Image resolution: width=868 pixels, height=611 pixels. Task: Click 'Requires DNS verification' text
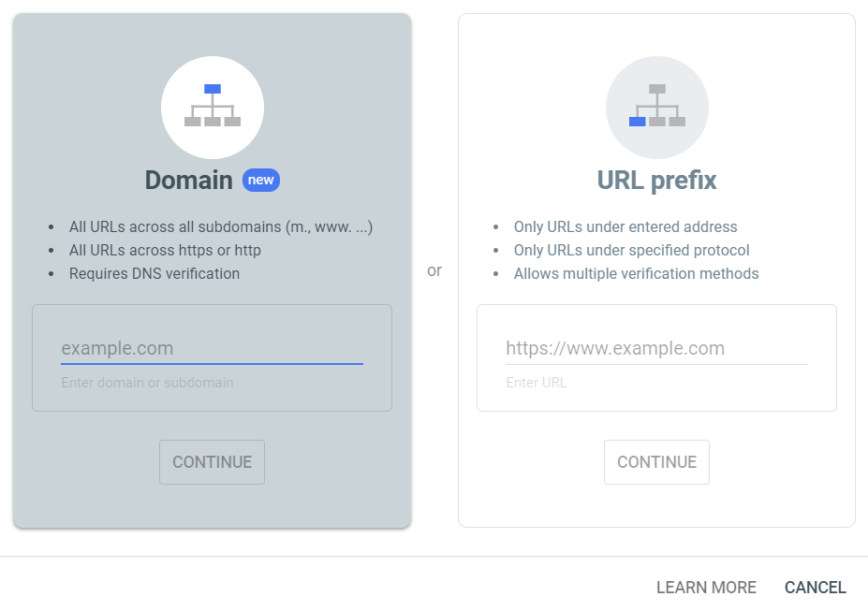[x=154, y=274]
